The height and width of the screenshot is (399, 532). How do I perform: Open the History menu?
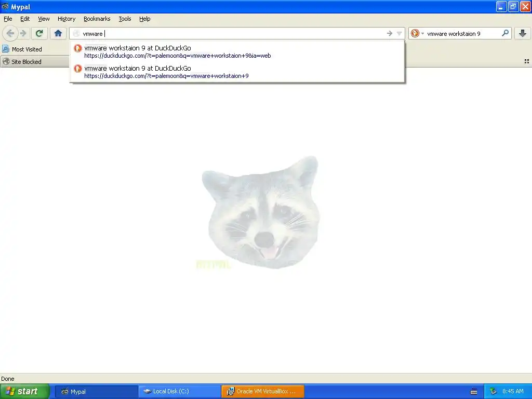(66, 19)
